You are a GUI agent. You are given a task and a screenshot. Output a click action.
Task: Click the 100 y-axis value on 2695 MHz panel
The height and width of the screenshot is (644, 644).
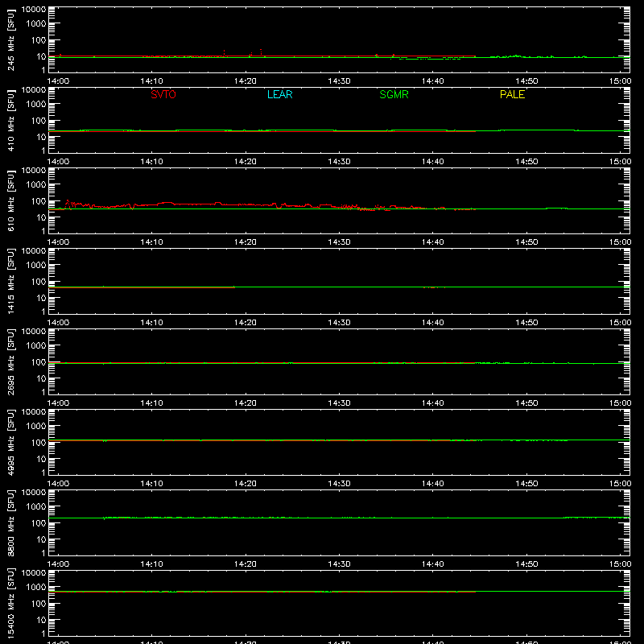tap(39, 361)
